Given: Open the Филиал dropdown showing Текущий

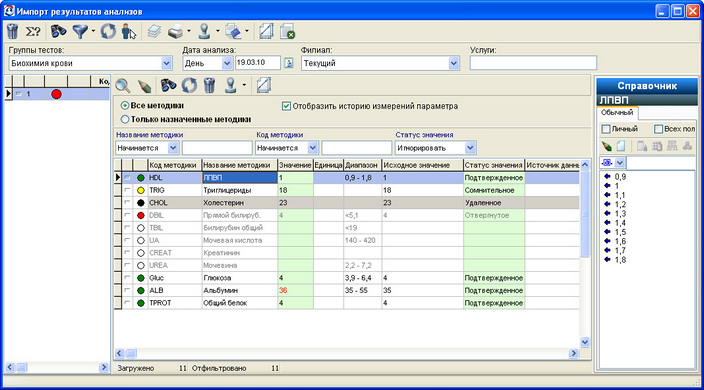Looking at the screenshot, I should click(x=453, y=63).
